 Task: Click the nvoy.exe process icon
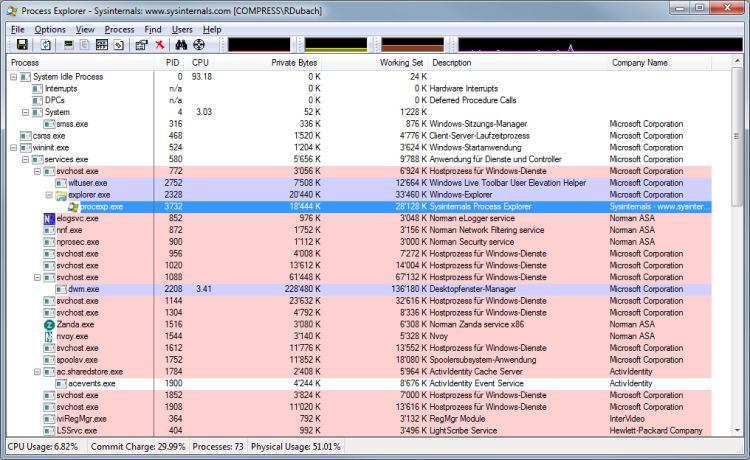click(49, 337)
